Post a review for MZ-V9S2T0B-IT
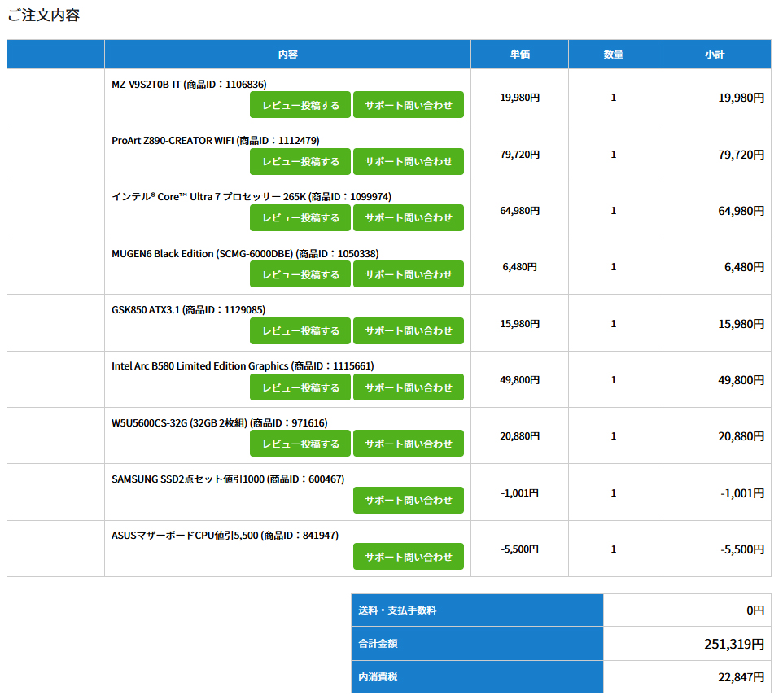This screenshot has height=700, width=783. click(300, 105)
